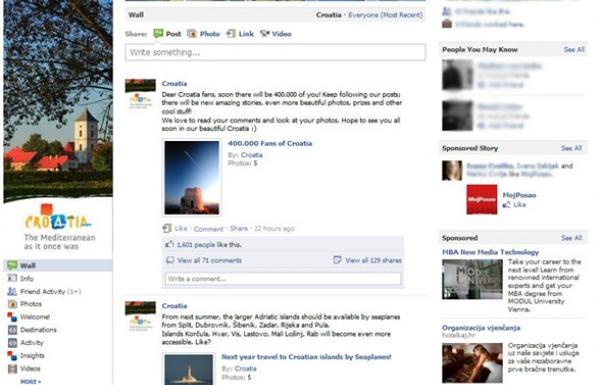Image resolution: width=600 pixels, height=385 pixels.
Task: Like the 400.000 fans post
Action: (181, 228)
